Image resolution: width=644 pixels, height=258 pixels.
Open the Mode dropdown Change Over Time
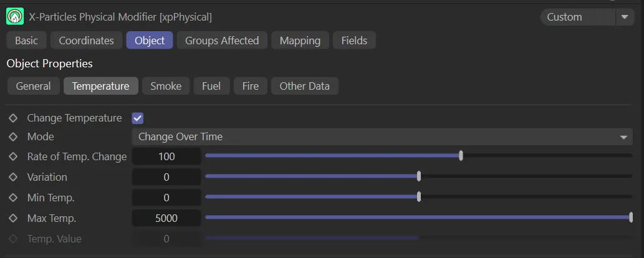(382, 136)
